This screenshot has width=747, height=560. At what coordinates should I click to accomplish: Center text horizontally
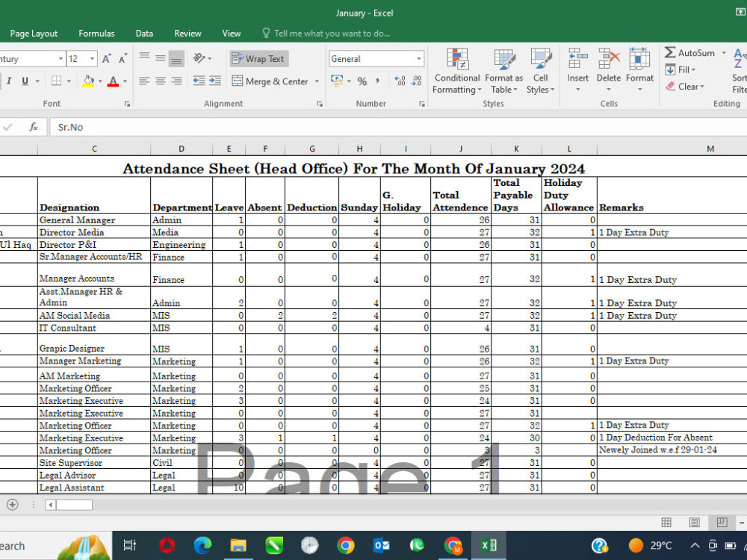click(x=160, y=81)
